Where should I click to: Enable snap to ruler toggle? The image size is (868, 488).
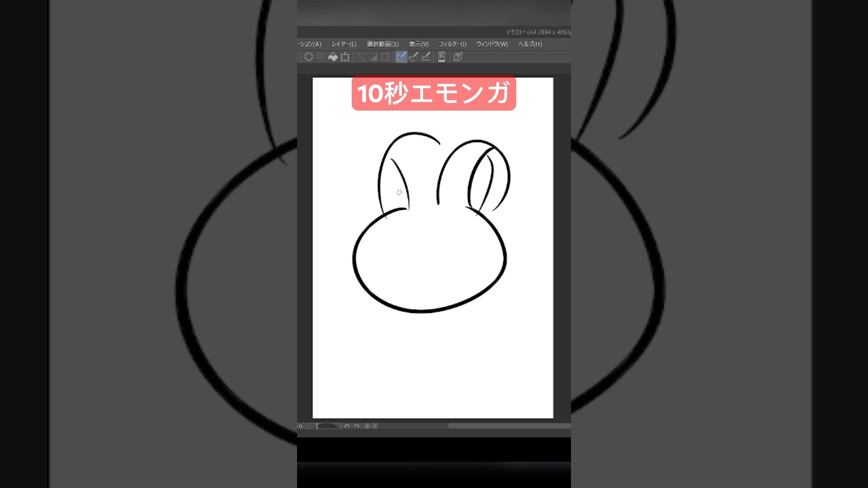coord(361,57)
